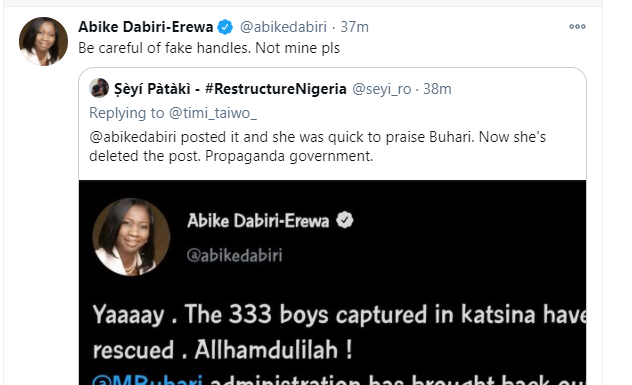Click the 37m tweet timestamp
The width and height of the screenshot is (632, 385).
click(x=354, y=27)
